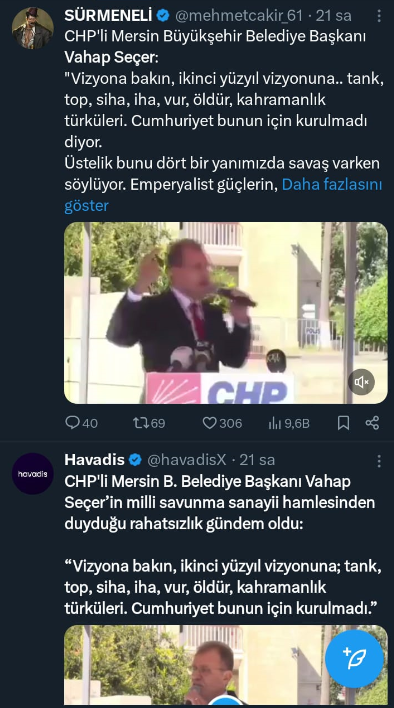Image resolution: width=394 pixels, height=708 pixels.
Task: Open Havadis profile avatar
Action: click(x=32, y=473)
